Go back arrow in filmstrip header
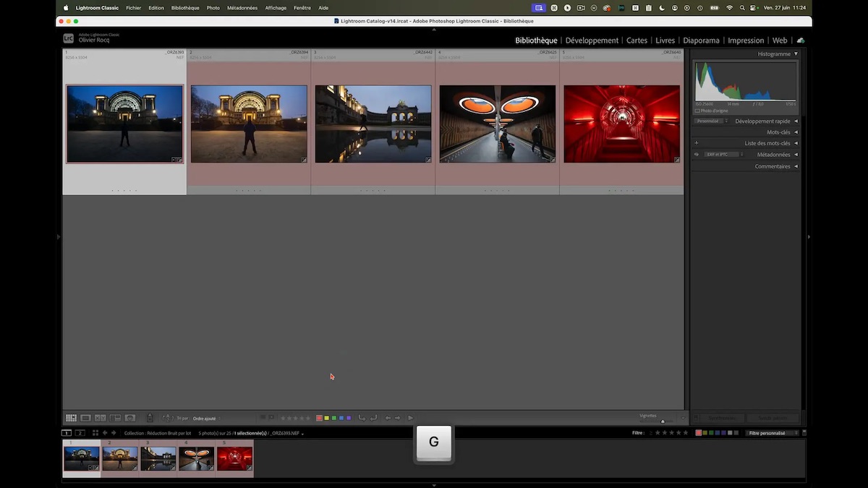Image resolution: width=868 pixels, height=488 pixels. point(105,433)
